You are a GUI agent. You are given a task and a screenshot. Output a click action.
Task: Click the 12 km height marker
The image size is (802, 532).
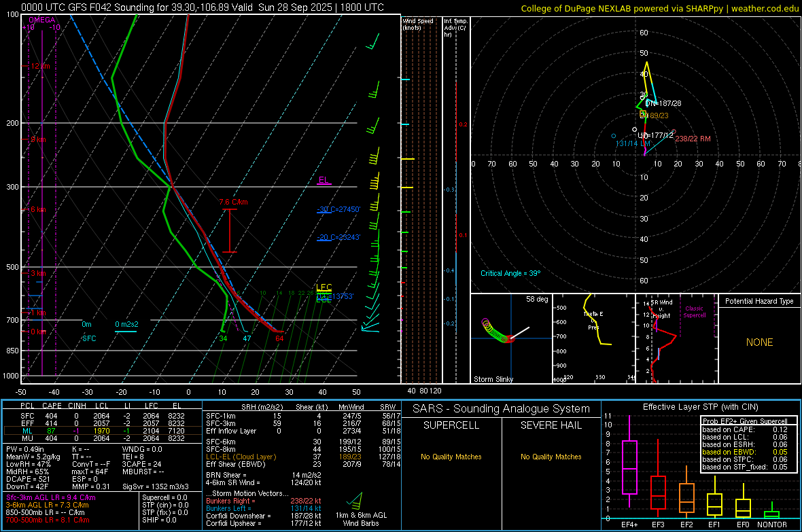[40, 66]
